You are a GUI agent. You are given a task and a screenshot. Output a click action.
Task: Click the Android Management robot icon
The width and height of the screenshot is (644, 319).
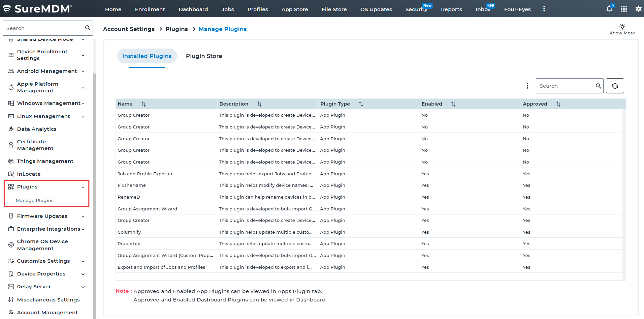point(11,71)
